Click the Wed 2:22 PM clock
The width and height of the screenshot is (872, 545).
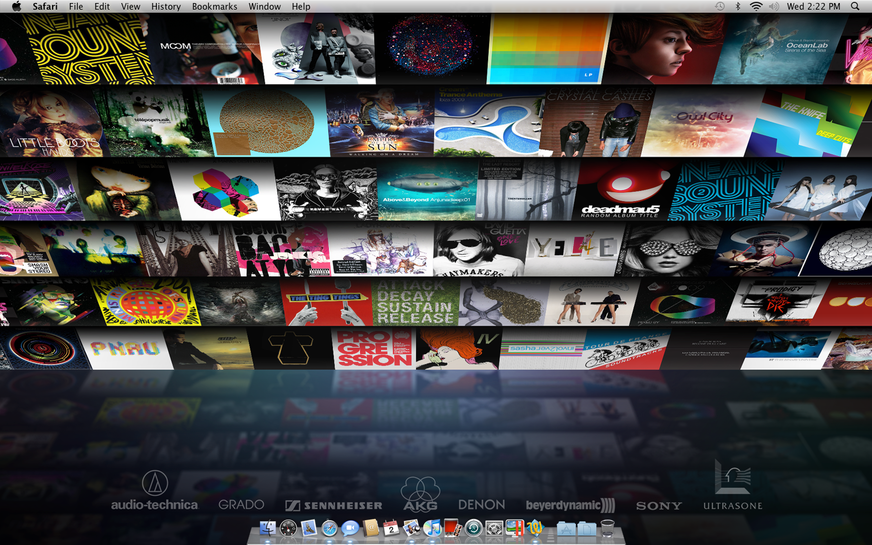(x=813, y=6)
